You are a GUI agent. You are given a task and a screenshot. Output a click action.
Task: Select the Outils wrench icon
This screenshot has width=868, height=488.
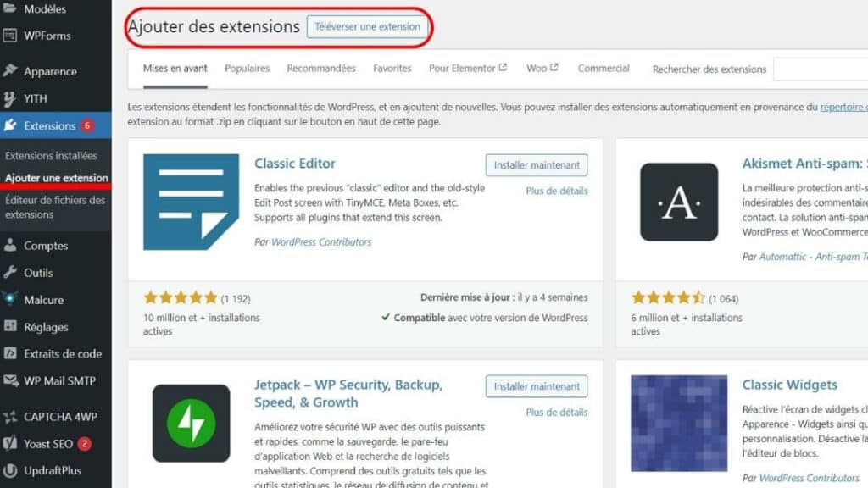(x=10, y=272)
